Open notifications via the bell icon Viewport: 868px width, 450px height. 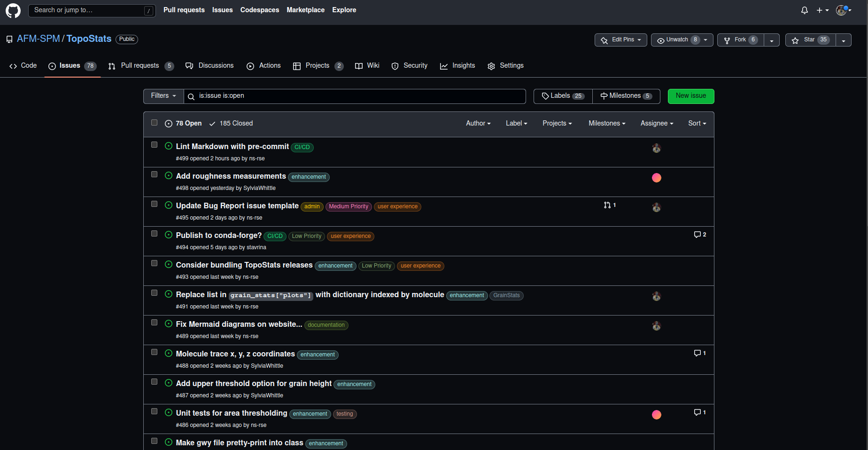[804, 10]
